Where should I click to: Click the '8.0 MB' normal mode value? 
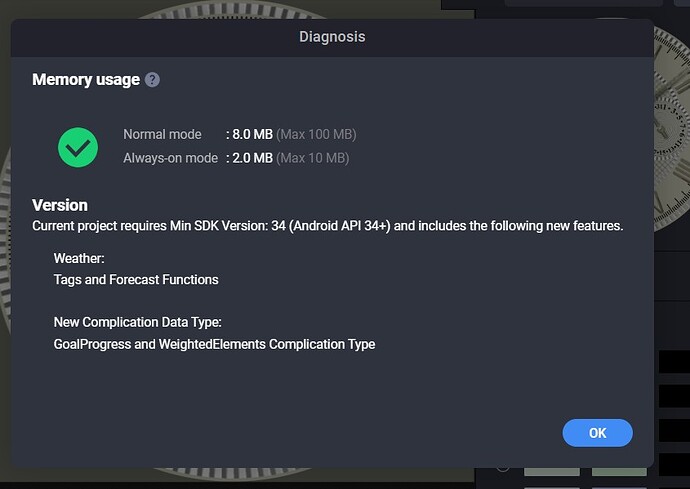pyautogui.click(x=252, y=134)
